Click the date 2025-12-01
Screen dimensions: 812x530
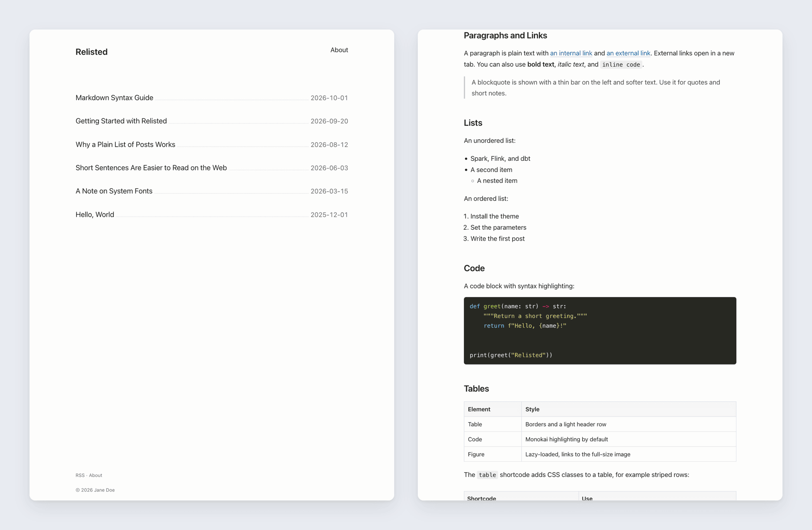pos(329,215)
